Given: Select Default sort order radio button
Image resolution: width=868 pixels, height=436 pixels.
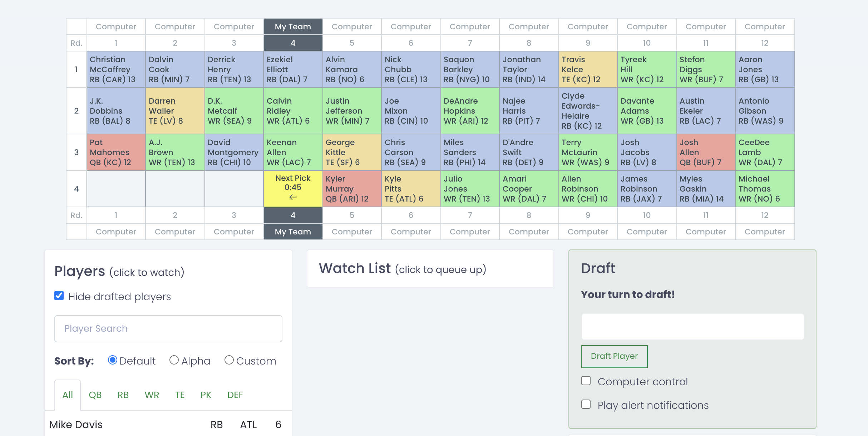Looking at the screenshot, I should (x=112, y=360).
